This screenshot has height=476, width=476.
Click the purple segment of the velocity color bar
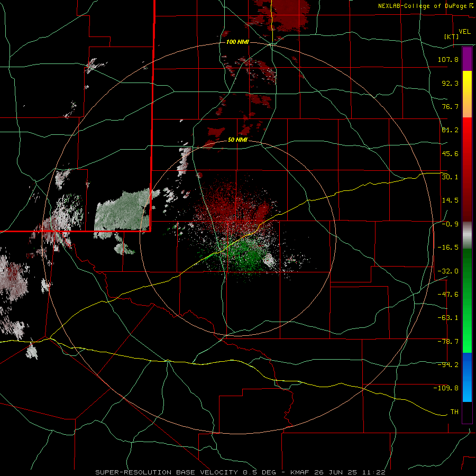pos(467,59)
